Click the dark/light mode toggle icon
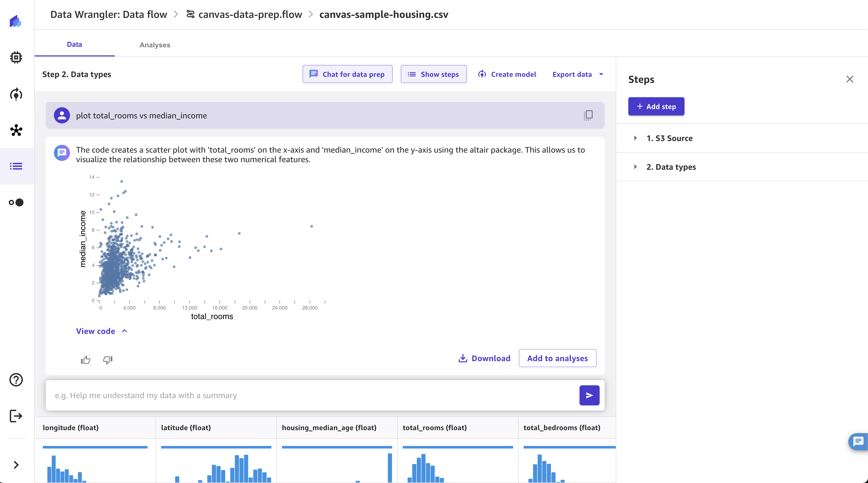Viewport: 868px width, 483px height. pyautogui.click(x=16, y=202)
